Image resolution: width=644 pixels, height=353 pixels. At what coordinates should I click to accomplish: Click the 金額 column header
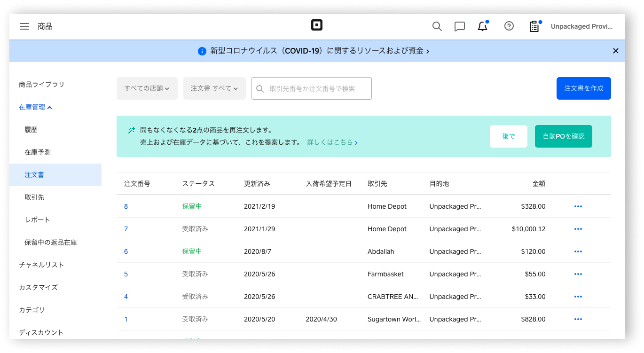539,184
